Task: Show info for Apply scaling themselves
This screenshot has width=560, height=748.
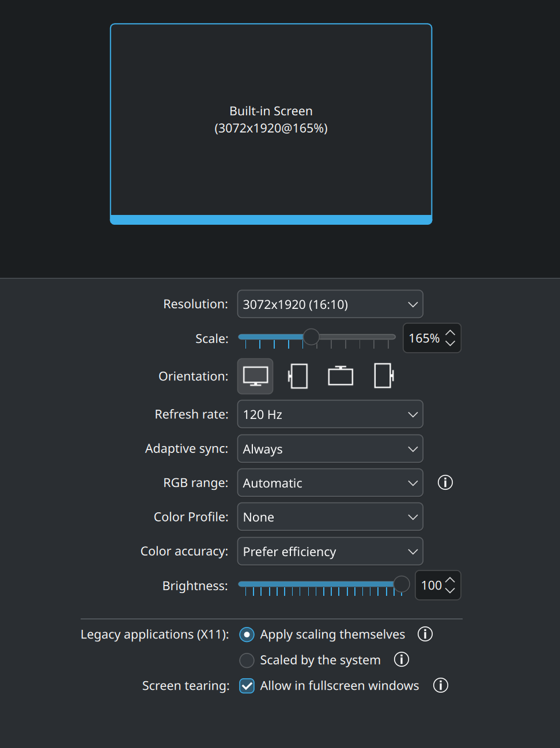Action: (425, 634)
